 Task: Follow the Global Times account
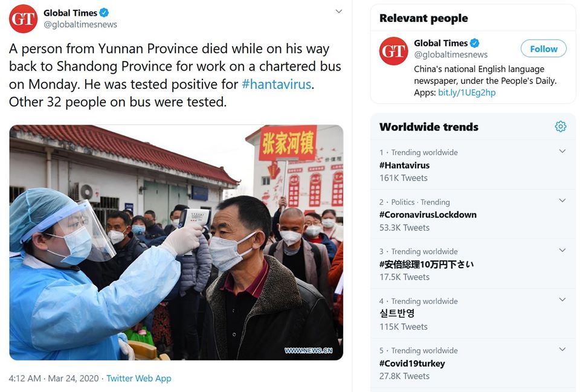(x=543, y=49)
